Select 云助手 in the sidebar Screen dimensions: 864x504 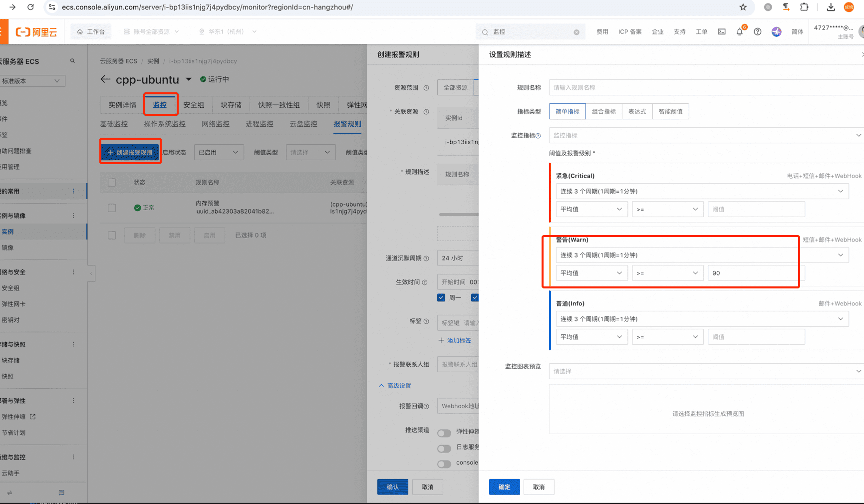coord(10,473)
